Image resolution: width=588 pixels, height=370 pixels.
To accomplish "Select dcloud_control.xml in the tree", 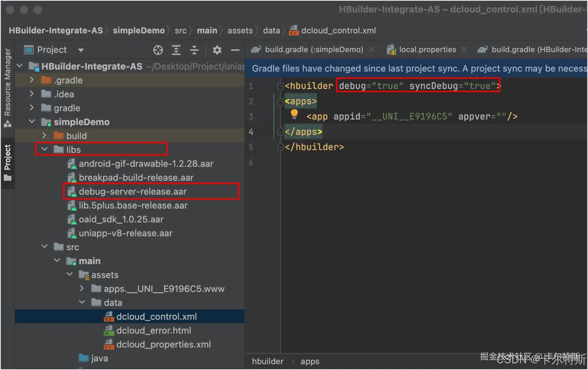I will (156, 317).
